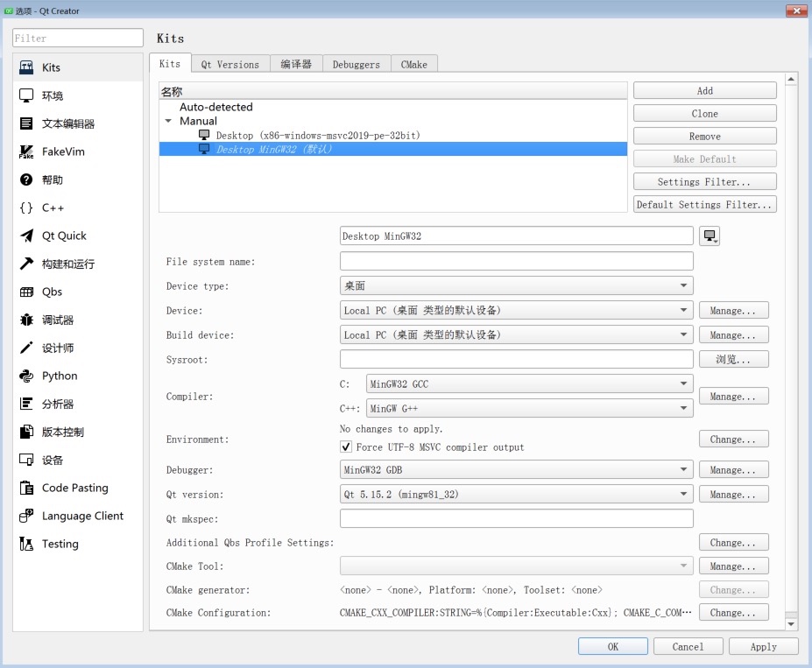Click Change next to Environment
The image size is (812, 668).
tap(734, 439)
